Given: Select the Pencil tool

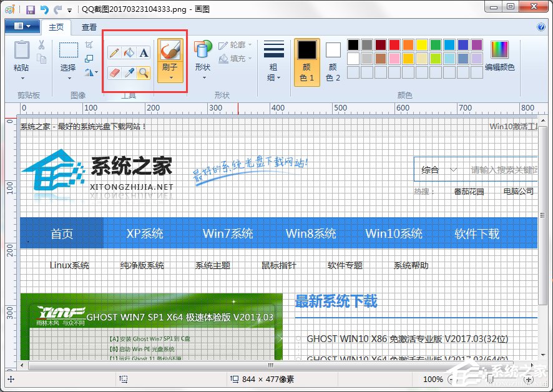Looking at the screenshot, I should [115, 52].
